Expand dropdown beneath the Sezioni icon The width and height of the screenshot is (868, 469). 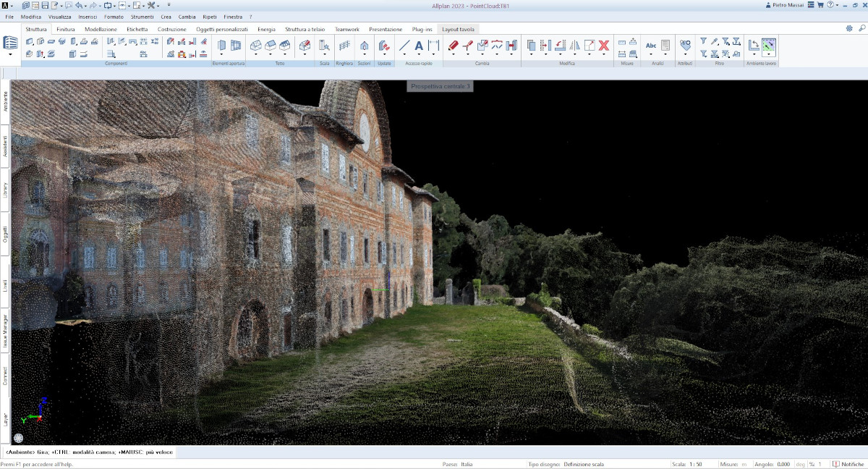364,54
